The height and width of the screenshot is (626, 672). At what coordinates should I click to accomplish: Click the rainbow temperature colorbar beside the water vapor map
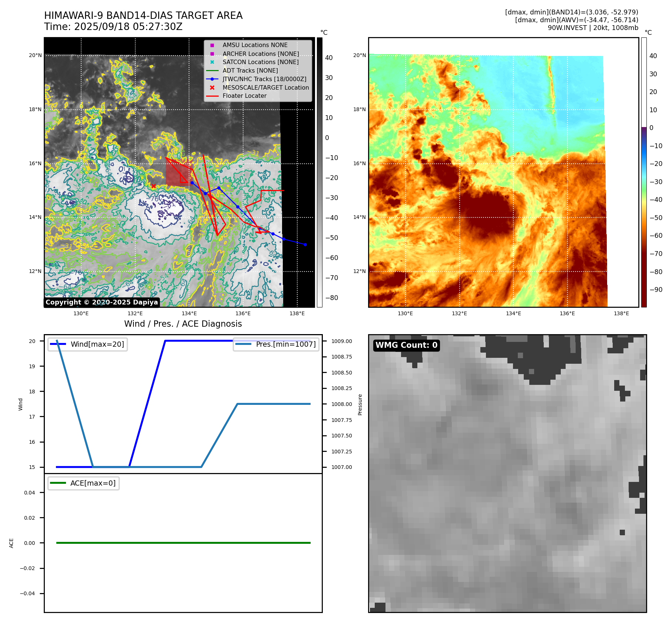[x=644, y=172]
